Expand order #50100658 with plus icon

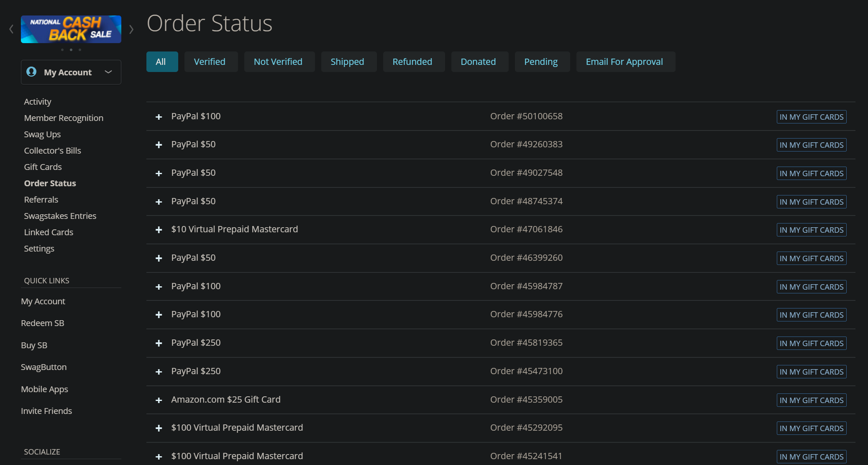point(159,117)
